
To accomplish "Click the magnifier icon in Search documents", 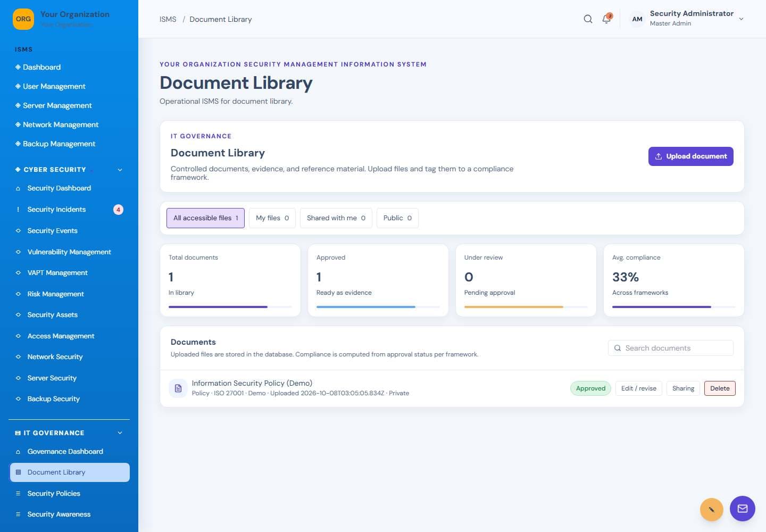I will click(x=618, y=348).
